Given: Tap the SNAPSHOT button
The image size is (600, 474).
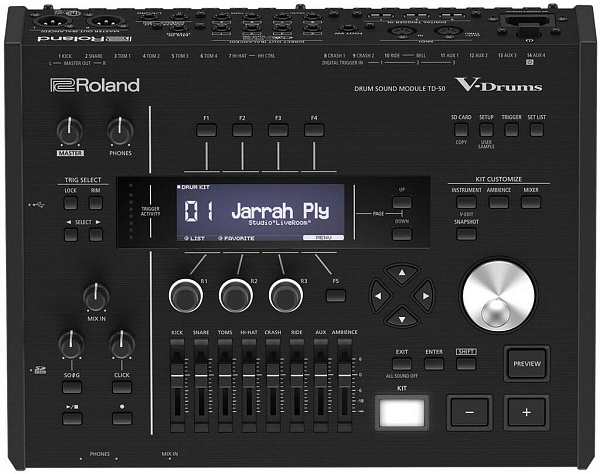Looking at the screenshot, I should [x=466, y=234].
